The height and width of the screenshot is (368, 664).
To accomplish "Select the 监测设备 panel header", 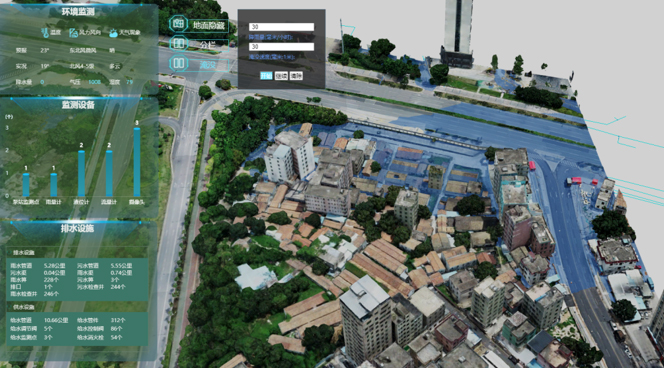I will click(78, 105).
